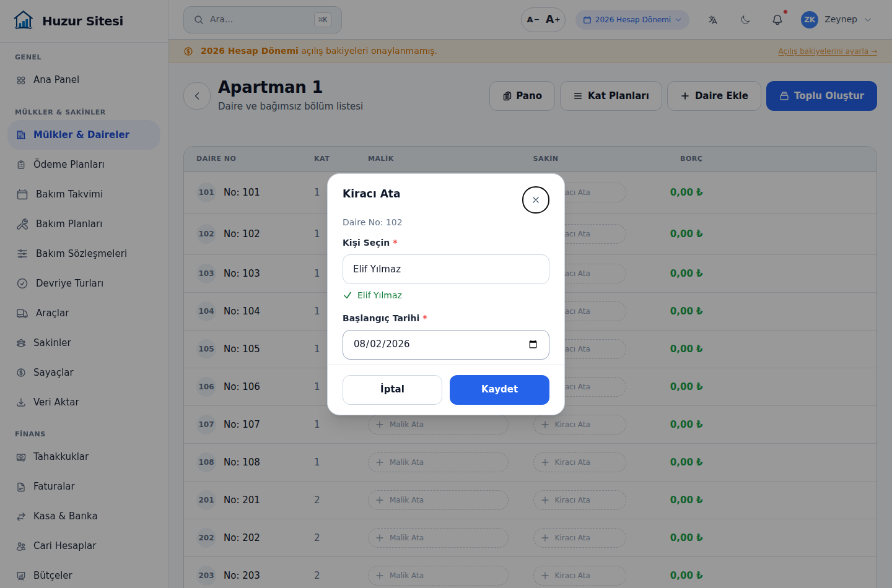The height and width of the screenshot is (588, 892).
Task: Click the calendar icon in the date field
Action: click(x=533, y=344)
